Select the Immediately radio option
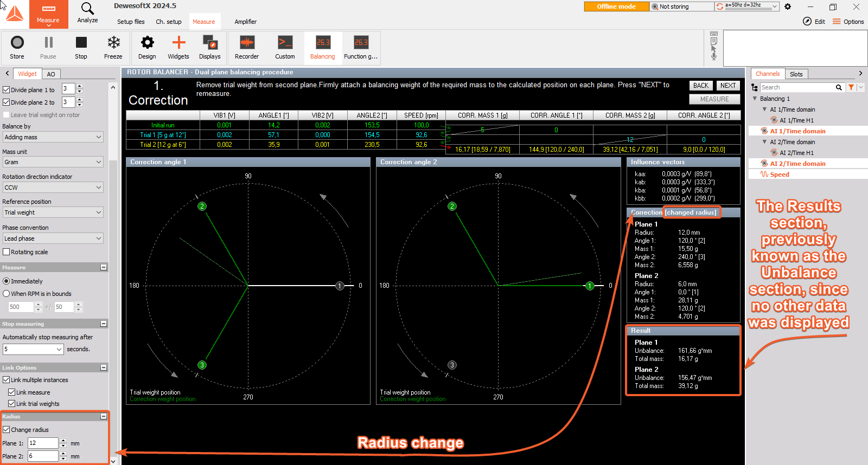 (7, 281)
